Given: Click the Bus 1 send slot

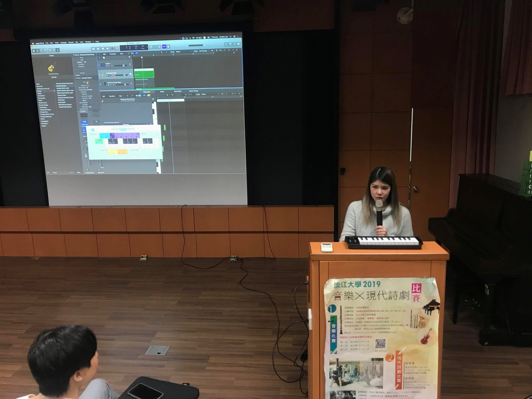Looking at the screenshot, I should pyautogui.click(x=84, y=130).
